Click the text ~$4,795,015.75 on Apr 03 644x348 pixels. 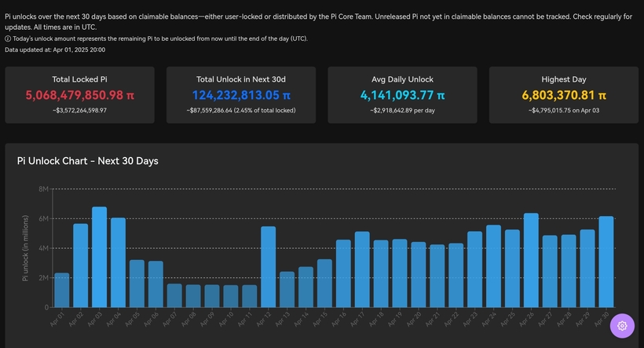tap(564, 111)
